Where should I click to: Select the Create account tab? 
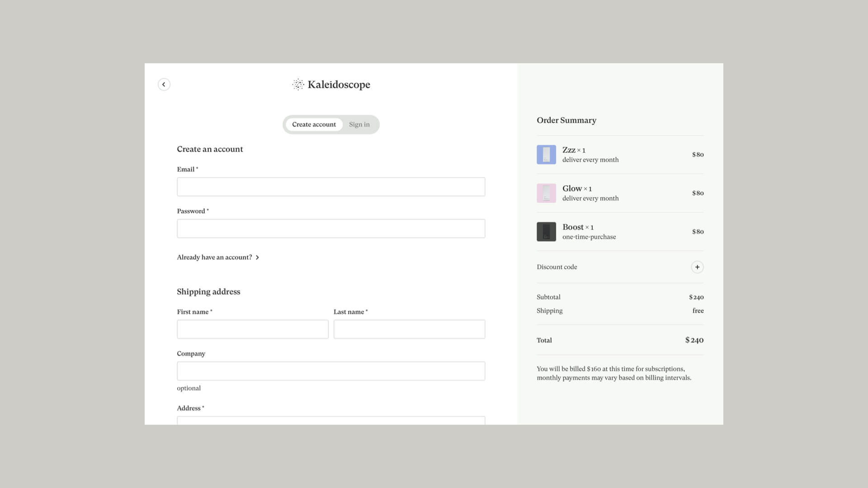tap(314, 124)
